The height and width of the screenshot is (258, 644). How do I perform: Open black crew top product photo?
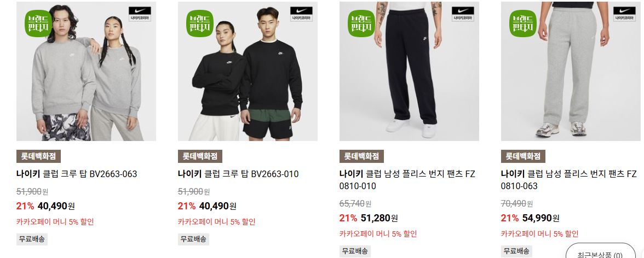248,72
